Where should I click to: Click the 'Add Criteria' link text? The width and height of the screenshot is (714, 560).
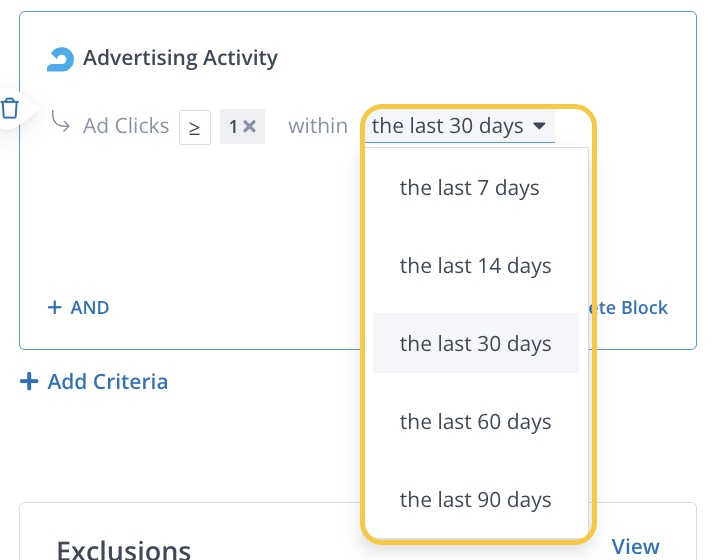coord(107,381)
